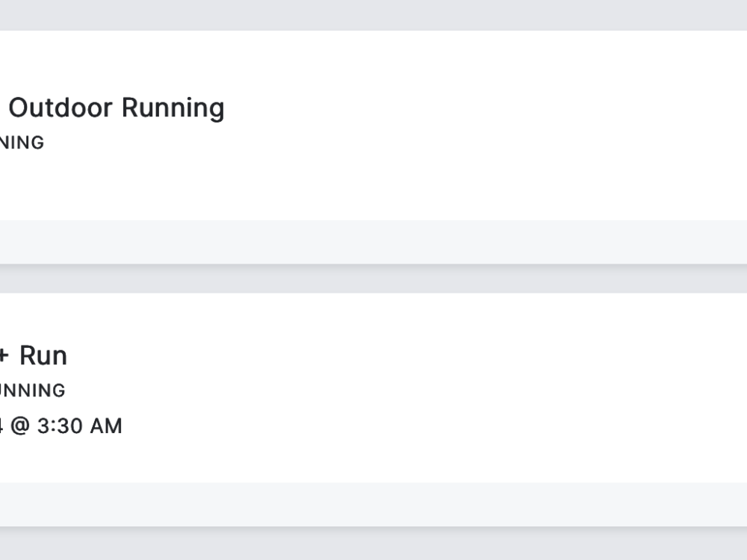Click the gray footer of Outdoor Running card
The image size is (747, 560).
click(373, 242)
